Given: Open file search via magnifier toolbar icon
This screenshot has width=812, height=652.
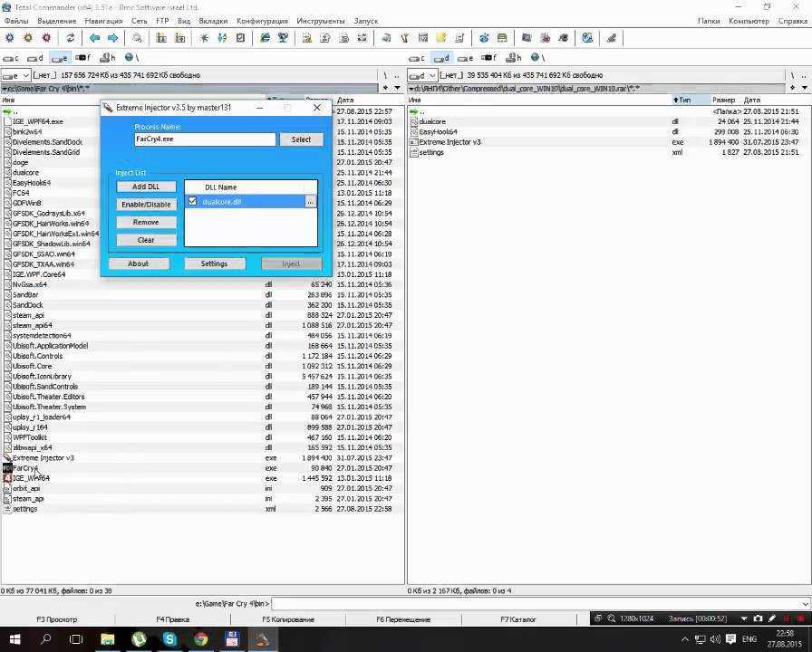Looking at the screenshot, I should click(137, 38).
